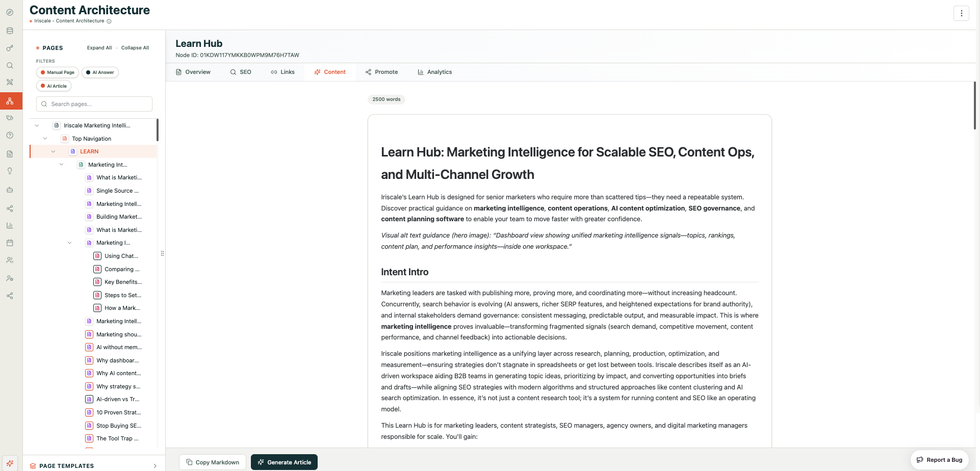Open the bar chart sidebar icon
The image size is (980, 471).
[x=10, y=225]
